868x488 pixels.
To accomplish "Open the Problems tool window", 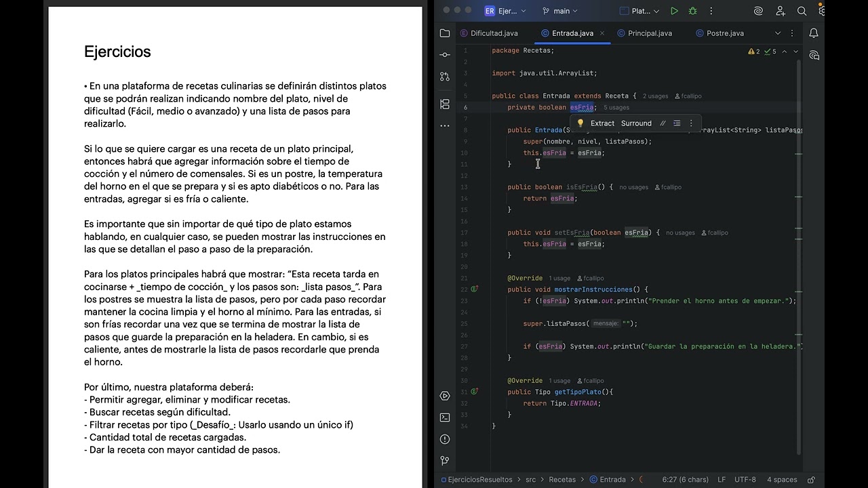I will (445, 439).
